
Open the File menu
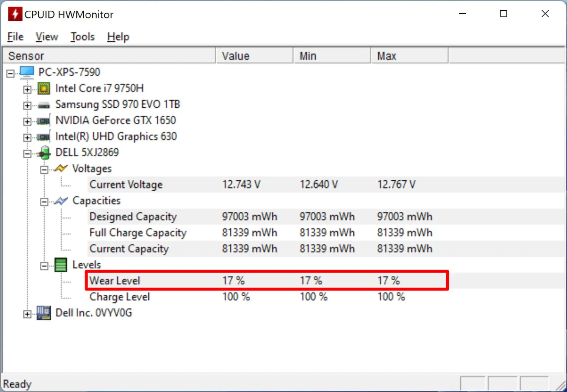coord(15,37)
